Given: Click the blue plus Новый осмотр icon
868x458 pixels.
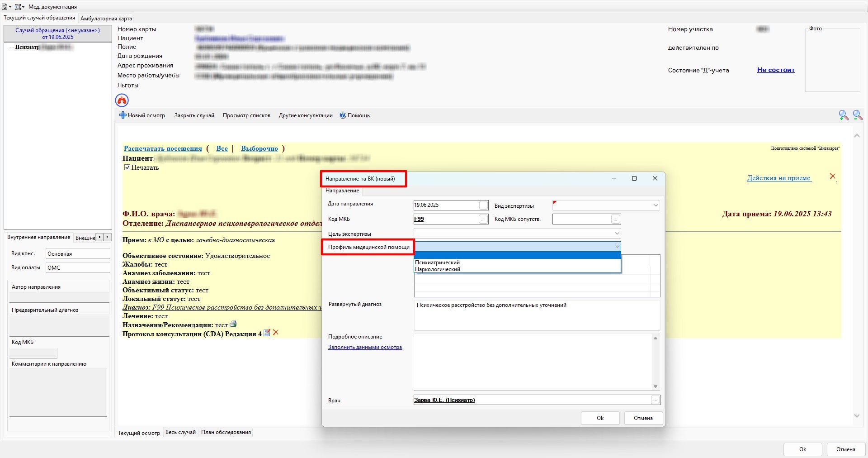Looking at the screenshot, I should pos(123,115).
